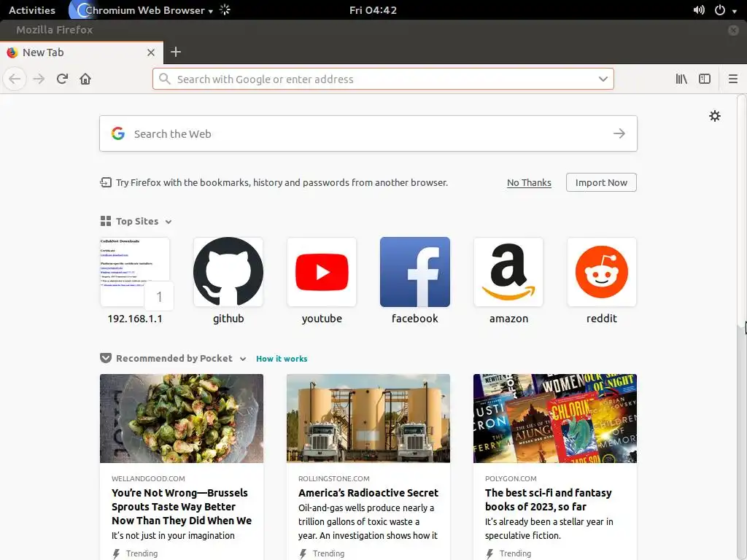Click Trending label under Polygon article
The image size is (747, 560).
click(515, 553)
